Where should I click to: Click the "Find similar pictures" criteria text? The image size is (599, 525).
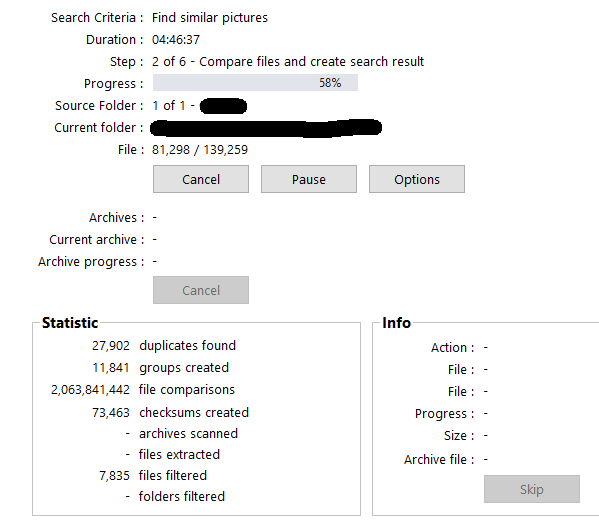[210, 18]
